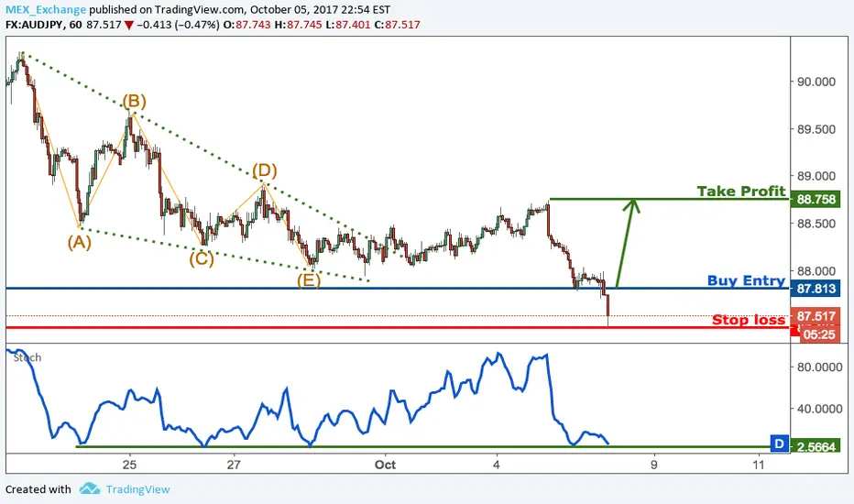Open the MEX_Exchange author link

46,10
